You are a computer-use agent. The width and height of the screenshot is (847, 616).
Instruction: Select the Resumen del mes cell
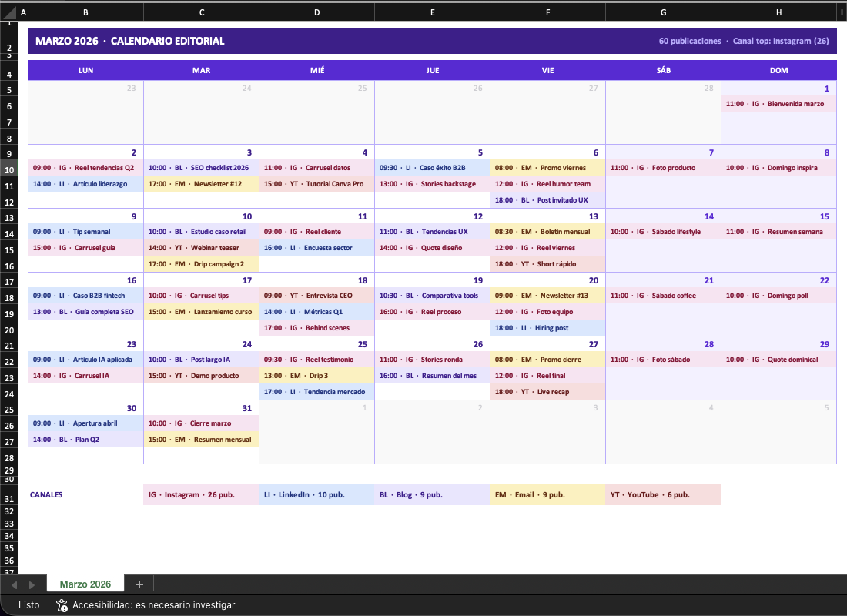pyautogui.click(x=433, y=376)
